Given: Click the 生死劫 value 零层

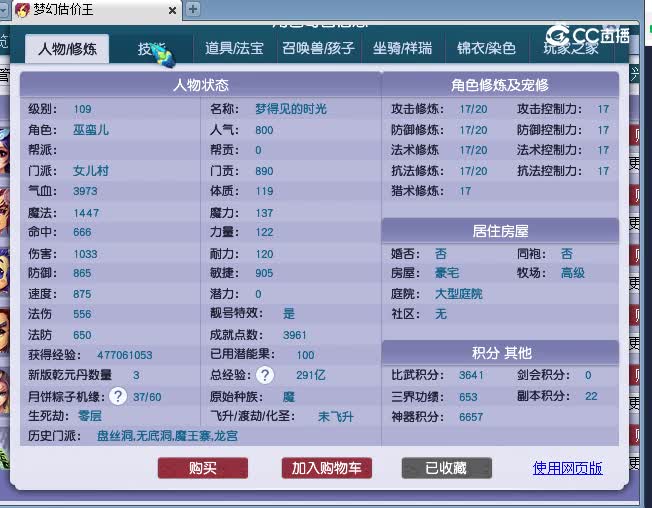Looking at the screenshot, I should (x=89, y=416).
